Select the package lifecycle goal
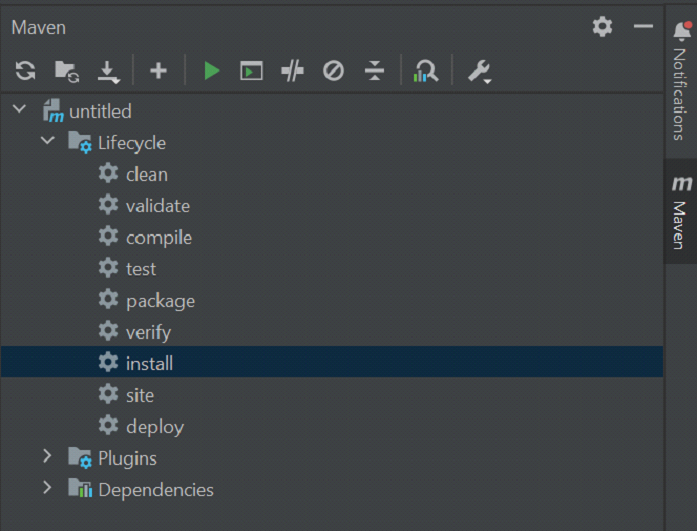 pyautogui.click(x=160, y=300)
